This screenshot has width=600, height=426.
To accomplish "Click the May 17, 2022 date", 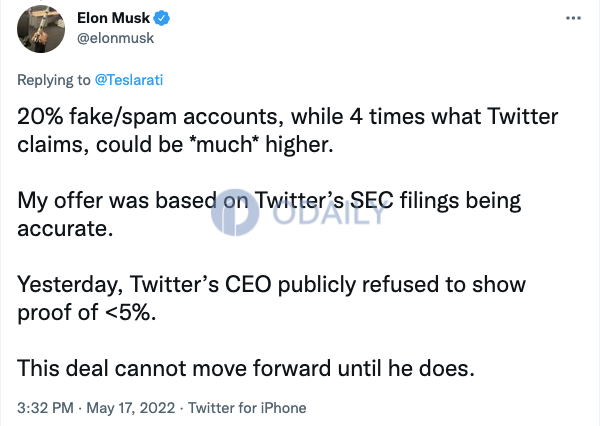I will pos(130,408).
